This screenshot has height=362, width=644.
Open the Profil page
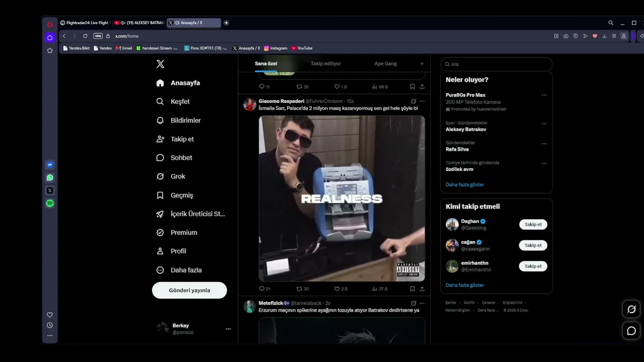[171, 251]
